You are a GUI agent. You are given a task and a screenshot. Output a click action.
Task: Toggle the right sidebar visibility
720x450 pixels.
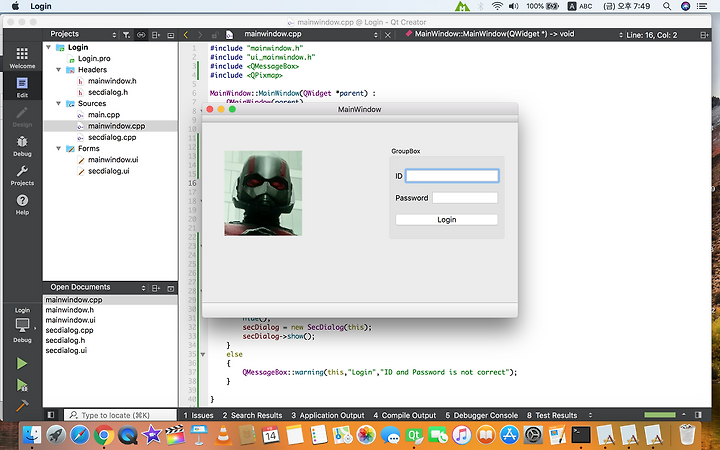pyautogui.click(x=698, y=415)
